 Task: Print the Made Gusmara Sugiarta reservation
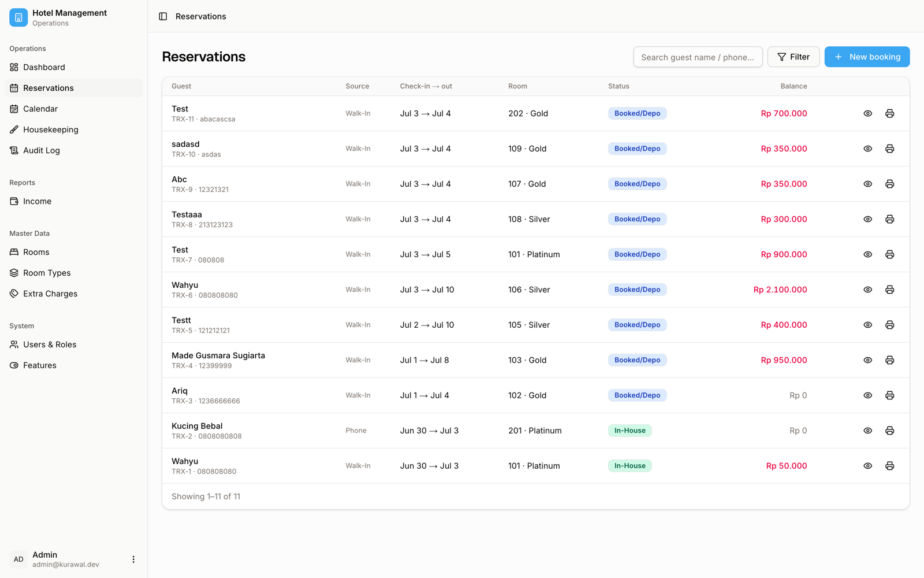[889, 360]
